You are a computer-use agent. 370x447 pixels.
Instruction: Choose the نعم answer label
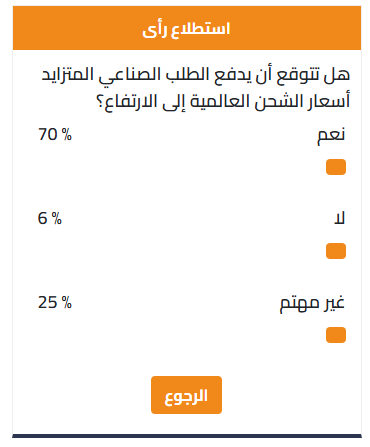331,135
